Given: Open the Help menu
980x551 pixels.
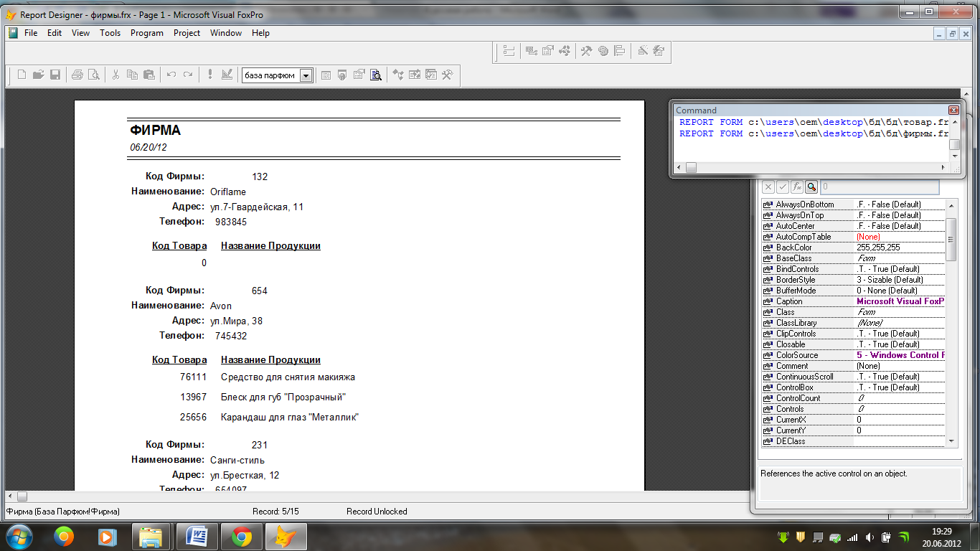Looking at the screenshot, I should [261, 33].
